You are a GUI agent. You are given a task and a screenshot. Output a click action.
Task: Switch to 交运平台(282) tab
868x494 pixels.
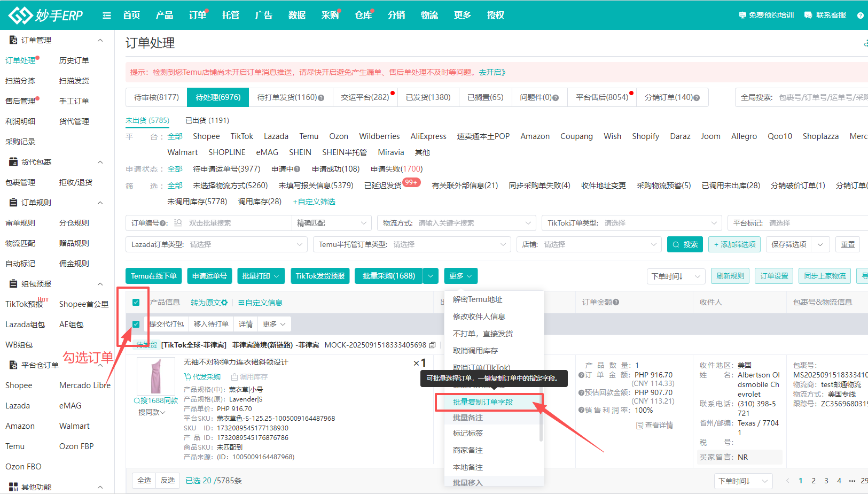pyautogui.click(x=365, y=97)
